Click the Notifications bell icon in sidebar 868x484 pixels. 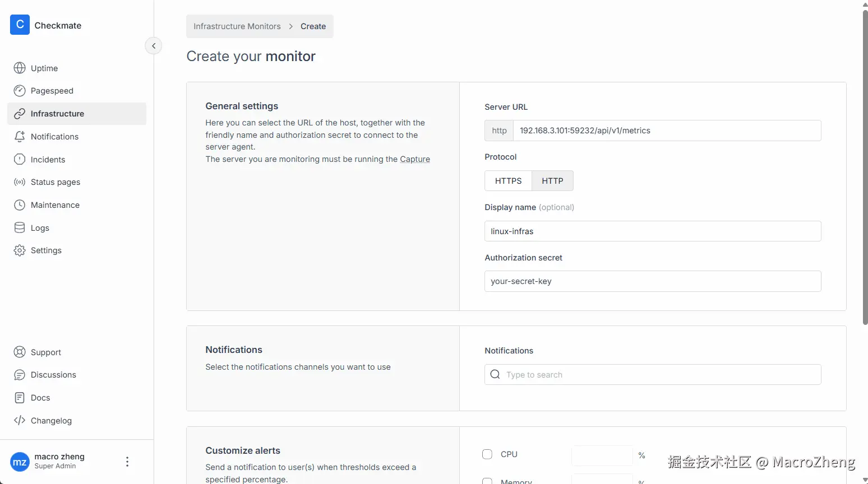20,137
